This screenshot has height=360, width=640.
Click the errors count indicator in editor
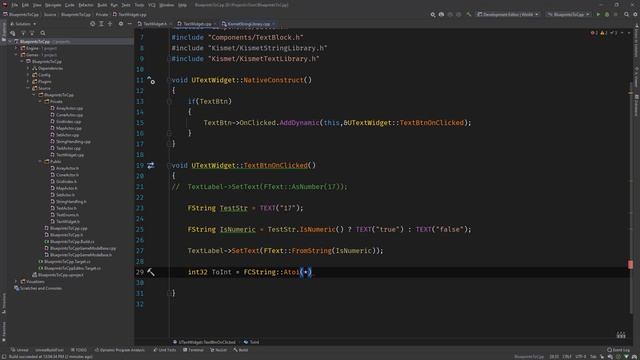click(594, 33)
